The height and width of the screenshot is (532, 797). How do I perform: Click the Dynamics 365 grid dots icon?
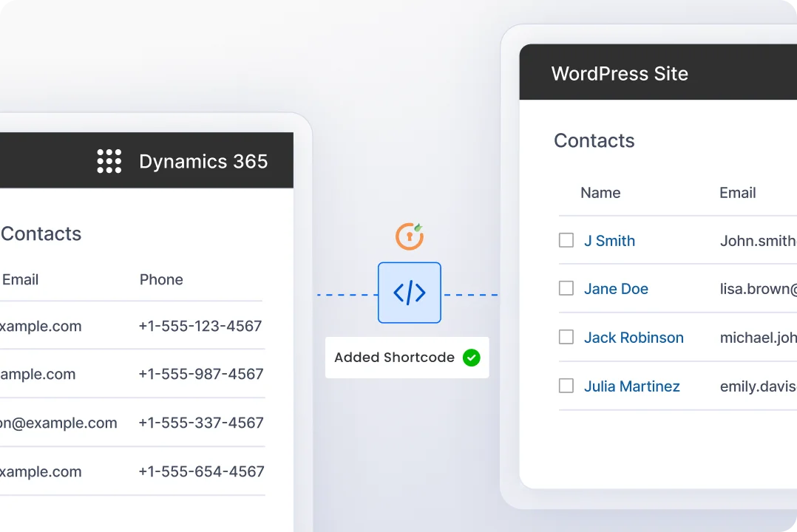click(x=109, y=161)
